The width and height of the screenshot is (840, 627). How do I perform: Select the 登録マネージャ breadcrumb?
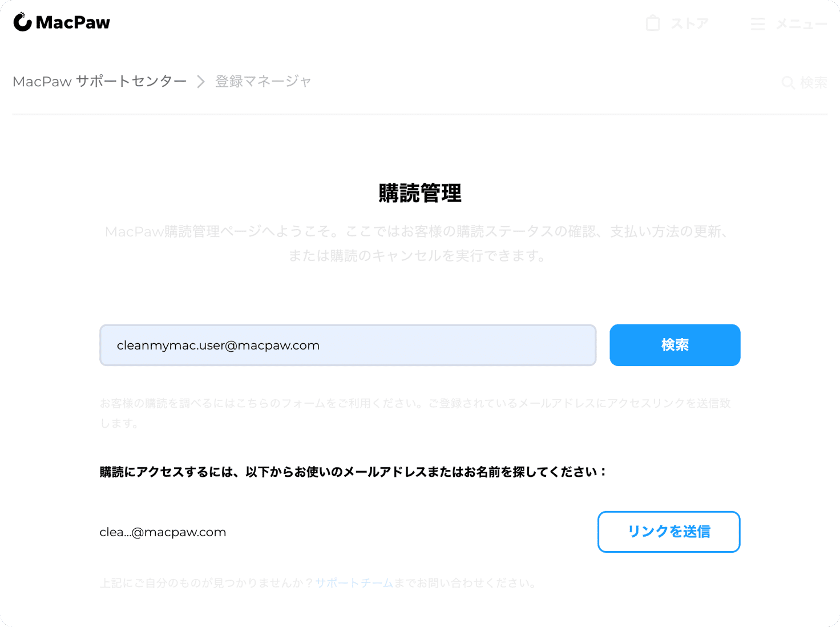click(x=263, y=81)
